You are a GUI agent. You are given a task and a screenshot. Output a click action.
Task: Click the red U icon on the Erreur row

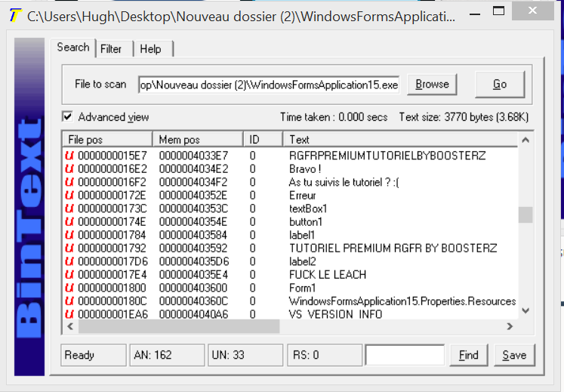tap(69, 196)
